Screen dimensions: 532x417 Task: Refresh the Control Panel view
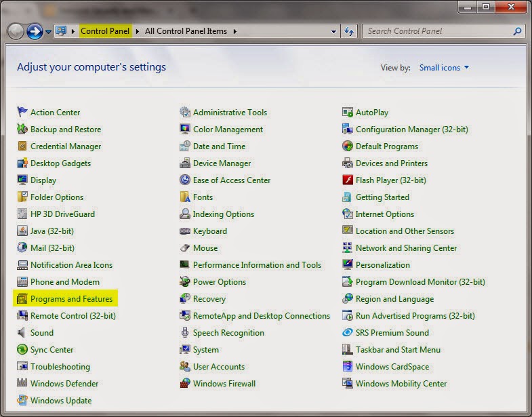pos(349,32)
